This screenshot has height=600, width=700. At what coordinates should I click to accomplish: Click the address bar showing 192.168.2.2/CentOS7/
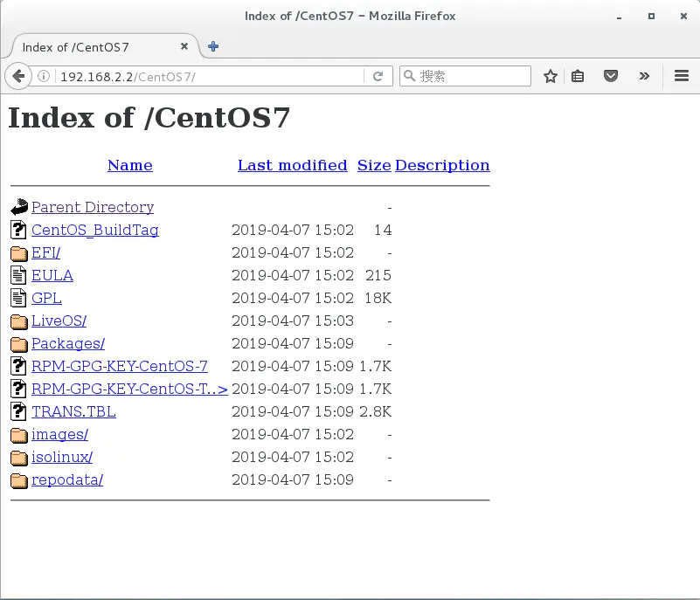tap(210, 77)
